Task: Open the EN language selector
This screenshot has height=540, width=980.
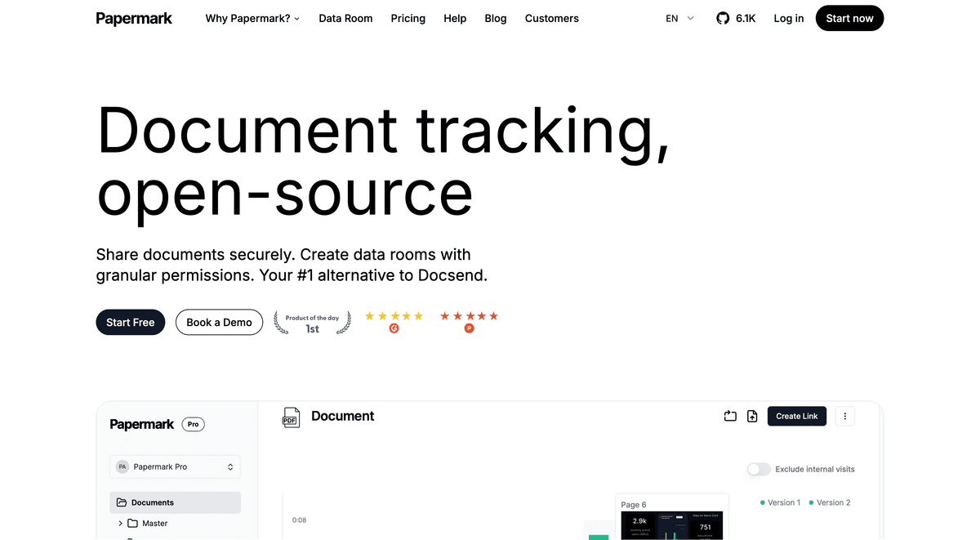Action: point(679,18)
